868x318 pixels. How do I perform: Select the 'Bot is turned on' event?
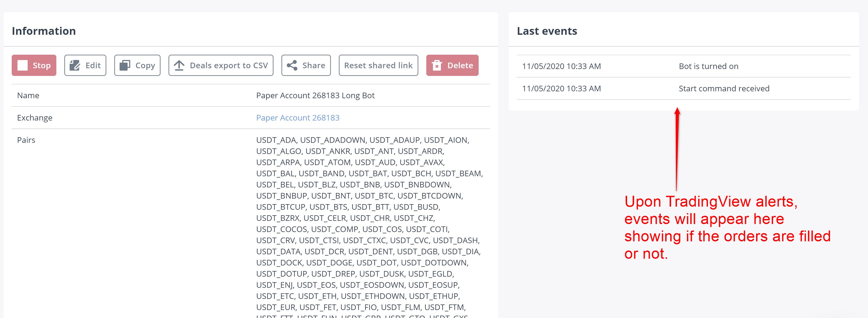coord(709,66)
